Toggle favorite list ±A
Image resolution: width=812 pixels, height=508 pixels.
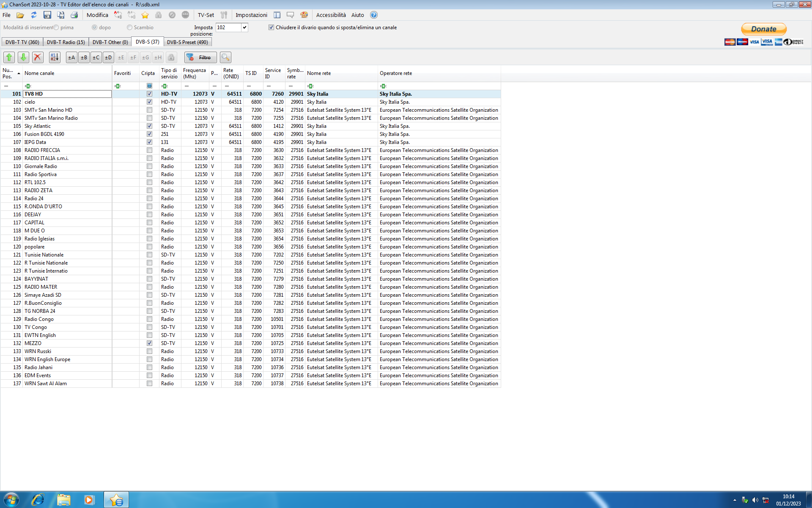click(x=71, y=57)
